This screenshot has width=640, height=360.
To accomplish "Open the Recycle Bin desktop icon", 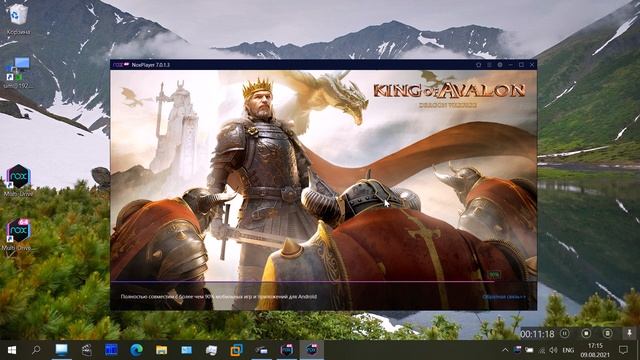I will coord(18,18).
